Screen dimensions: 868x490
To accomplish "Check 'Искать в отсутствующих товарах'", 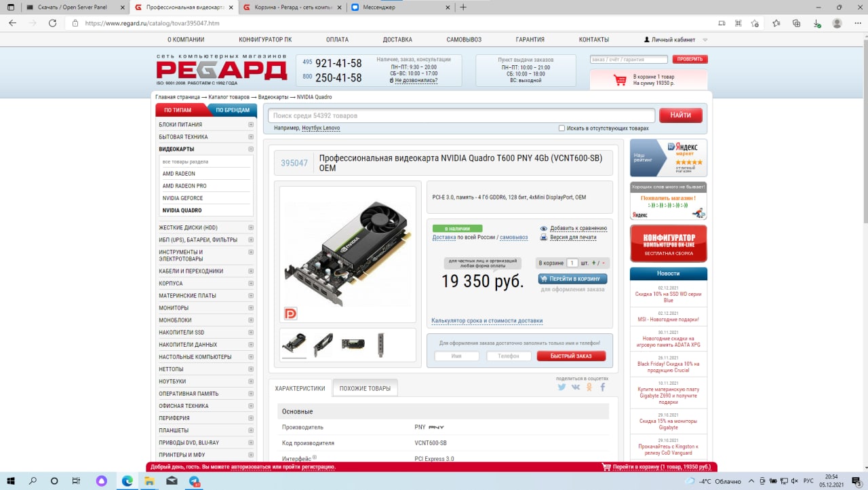I will [561, 128].
